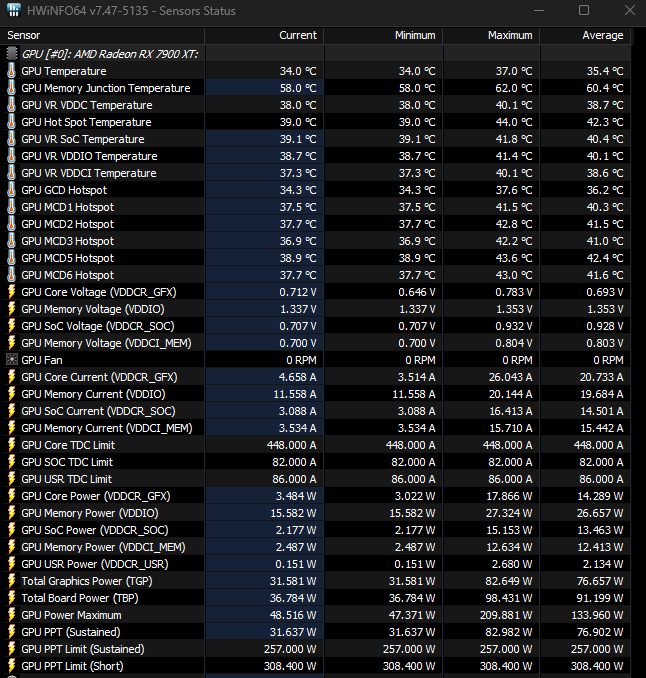Click the lightning icon for GPU Memory Voltage (VDDIO)
This screenshot has height=678, width=646.
tap(12, 309)
